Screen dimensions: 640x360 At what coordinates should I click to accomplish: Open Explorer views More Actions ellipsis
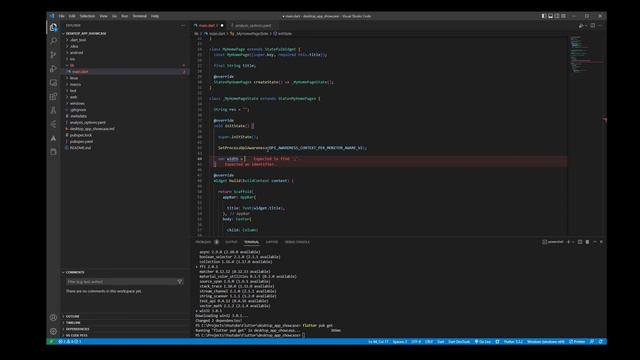click(182, 25)
